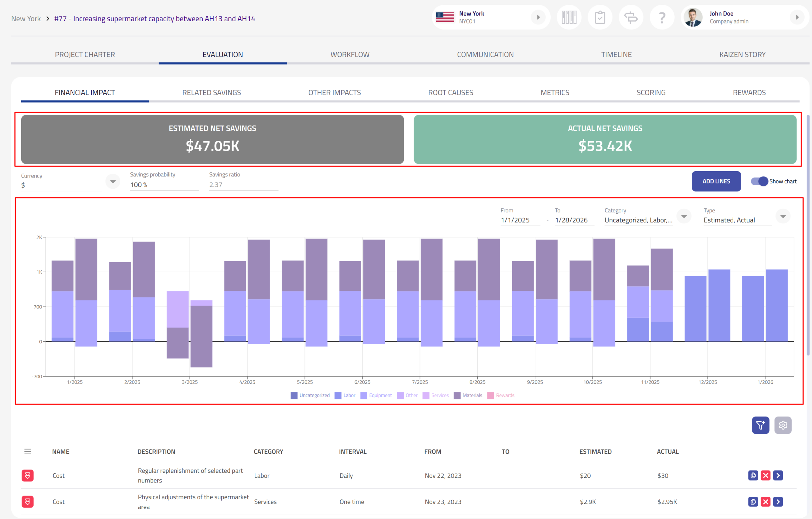Image resolution: width=812 pixels, height=519 pixels.
Task: Click the add filter funnel icon
Action: tap(760, 425)
